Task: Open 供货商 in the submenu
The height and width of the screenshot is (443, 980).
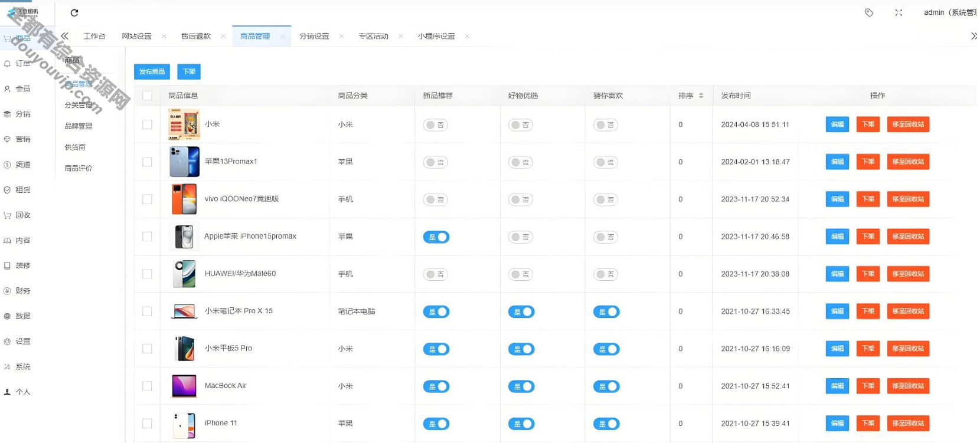Action: point(75,147)
